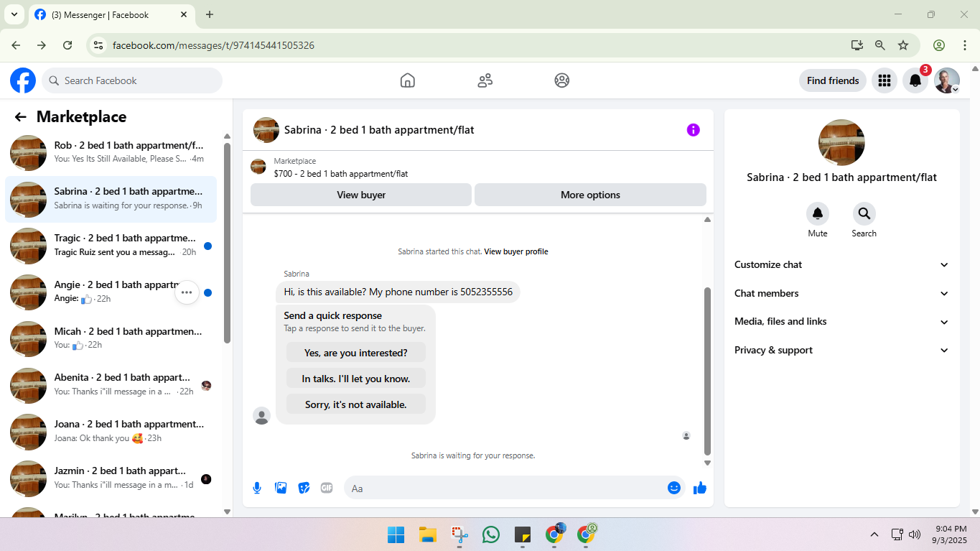Click the chat messages scrollbar
980x551 pixels.
[707, 371]
